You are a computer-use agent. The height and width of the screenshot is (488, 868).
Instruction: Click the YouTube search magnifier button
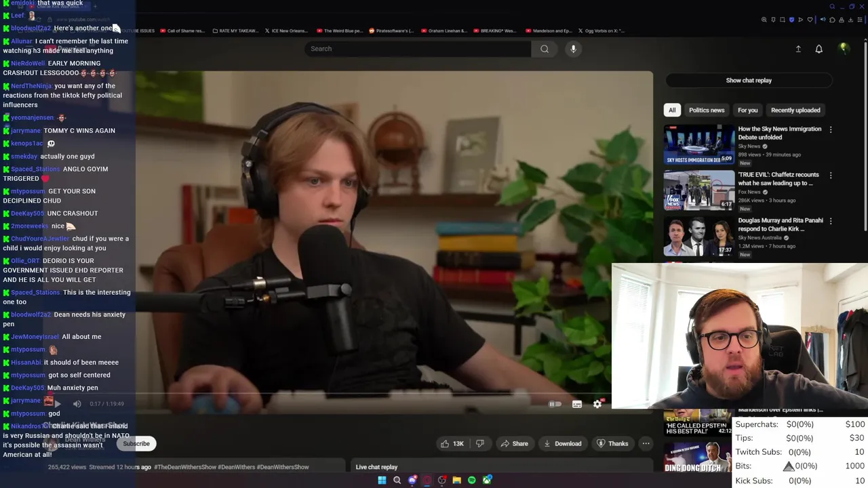point(545,49)
